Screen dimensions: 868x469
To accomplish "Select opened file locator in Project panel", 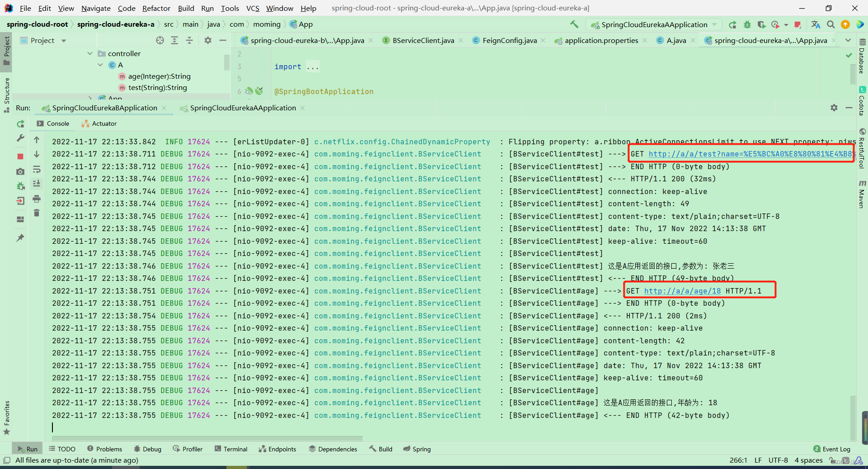I will pos(160,40).
